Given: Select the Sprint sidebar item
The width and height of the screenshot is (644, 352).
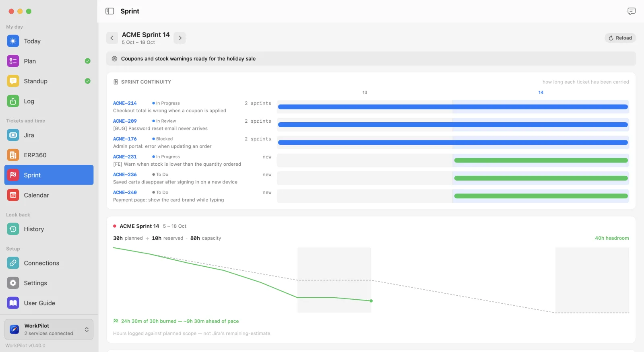Looking at the screenshot, I should [x=49, y=175].
